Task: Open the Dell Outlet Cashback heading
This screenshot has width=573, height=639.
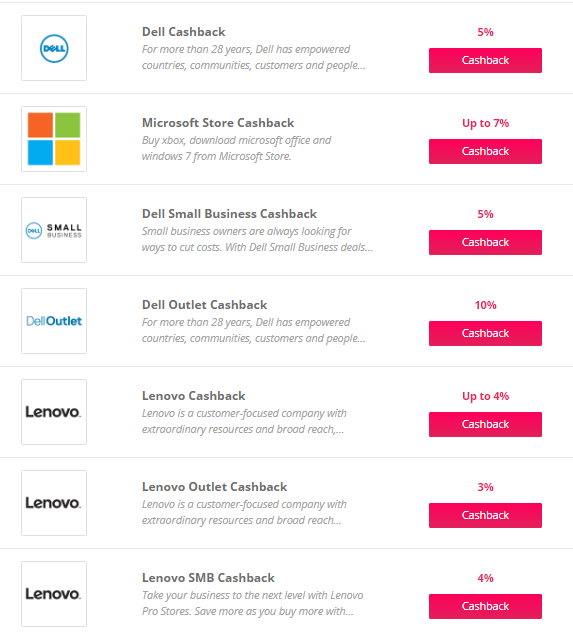Action: (205, 304)
